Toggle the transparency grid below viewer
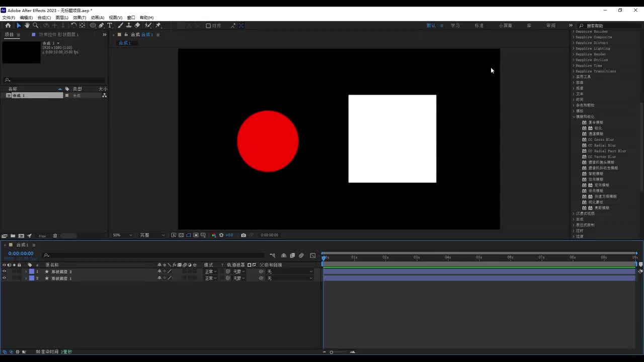644x362 pixels. pos(181,235)
